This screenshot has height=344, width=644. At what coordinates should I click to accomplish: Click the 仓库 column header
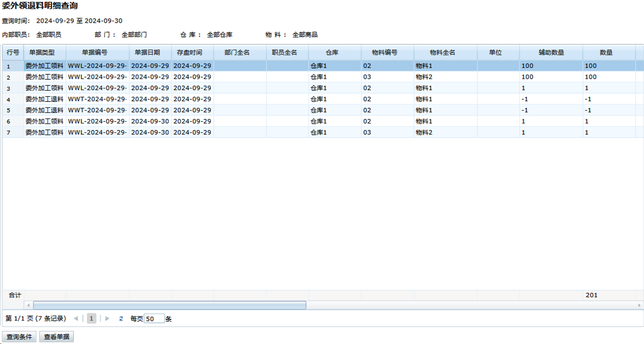click(332, 52)
